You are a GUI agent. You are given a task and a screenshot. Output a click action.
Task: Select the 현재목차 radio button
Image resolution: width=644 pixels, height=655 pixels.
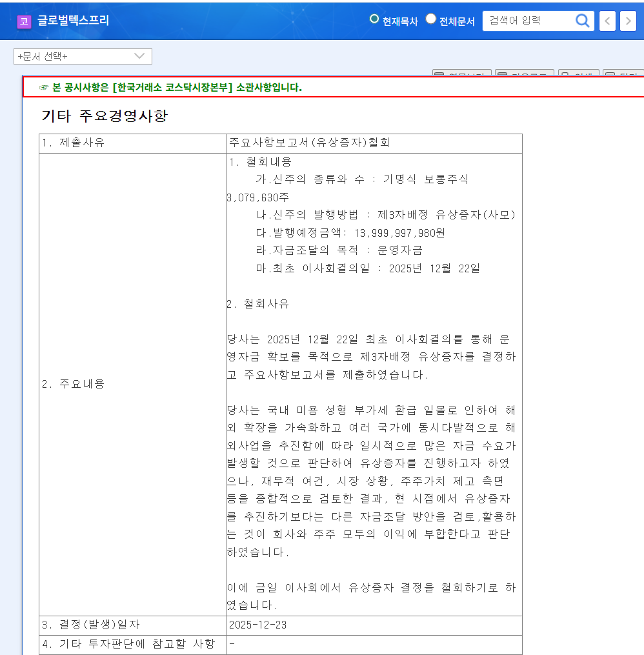(375, 19)
